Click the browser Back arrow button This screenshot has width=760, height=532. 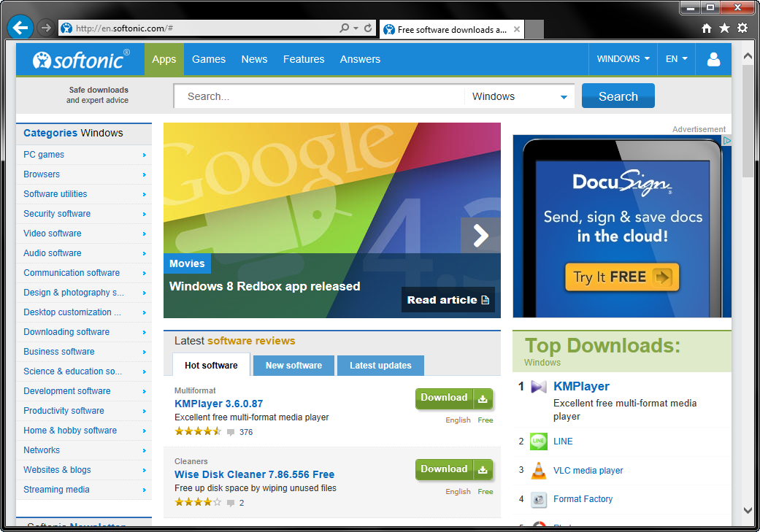pos(20,28)
